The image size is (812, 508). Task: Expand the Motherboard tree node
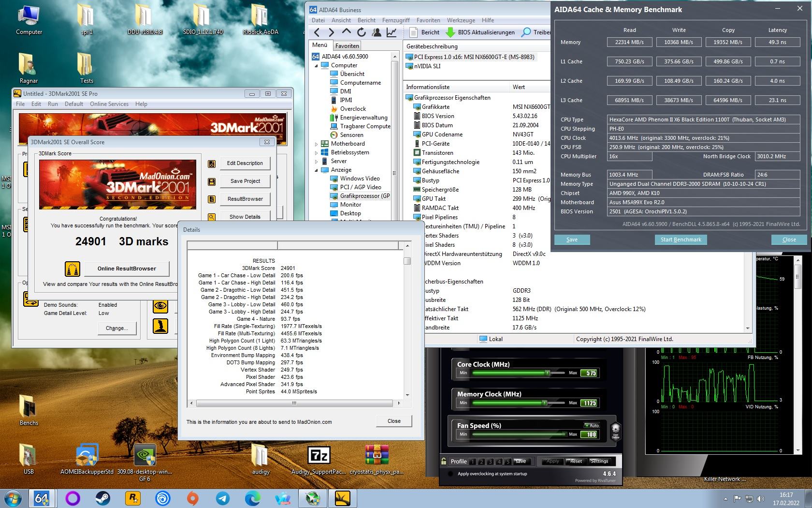point(317,144)
